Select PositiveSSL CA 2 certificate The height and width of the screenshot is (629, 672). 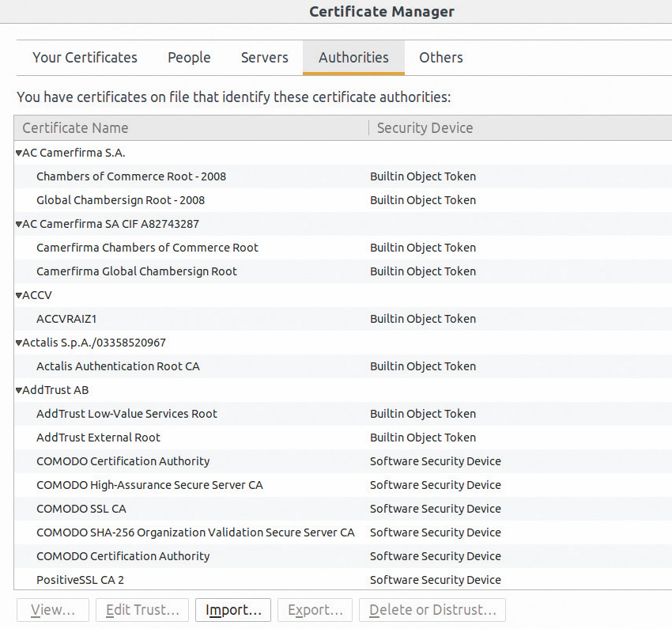80,580
